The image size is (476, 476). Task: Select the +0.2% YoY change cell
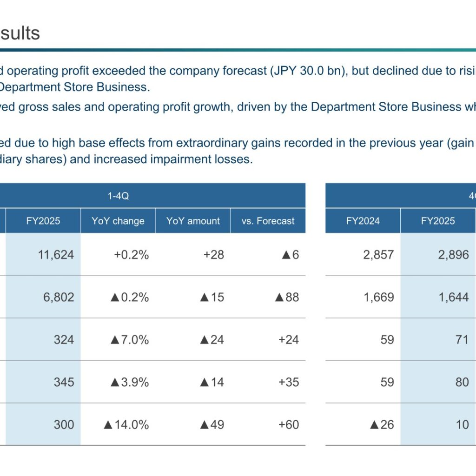point(132,255)
